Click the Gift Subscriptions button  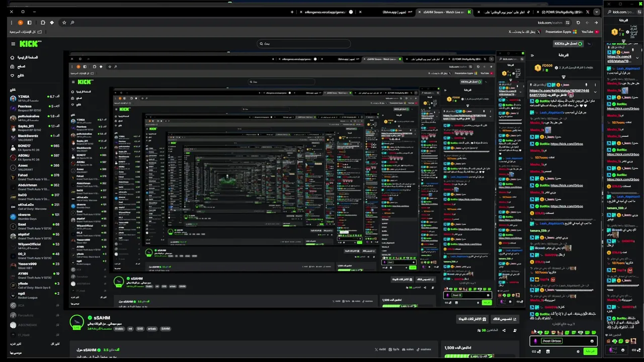click(472, 319)
